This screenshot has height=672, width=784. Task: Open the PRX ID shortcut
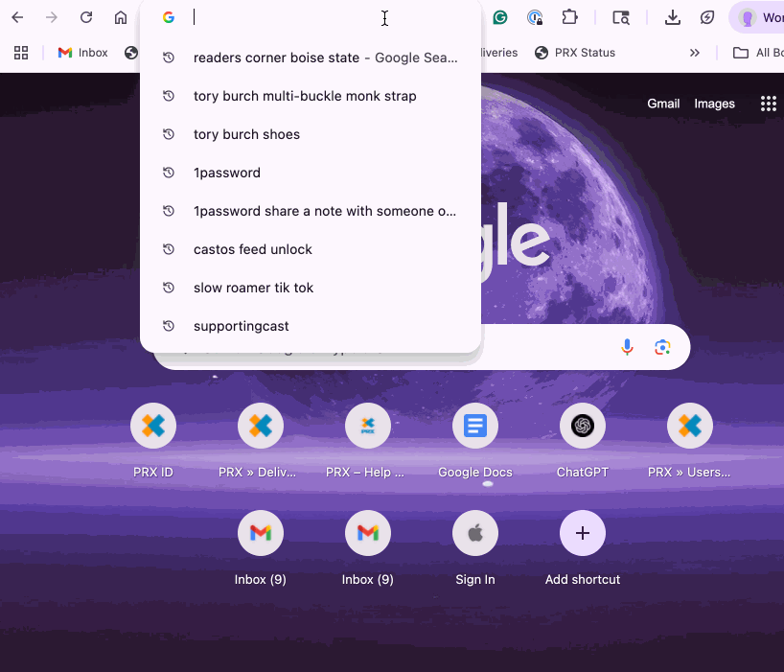pyautogui.click(x=153, y=442)
